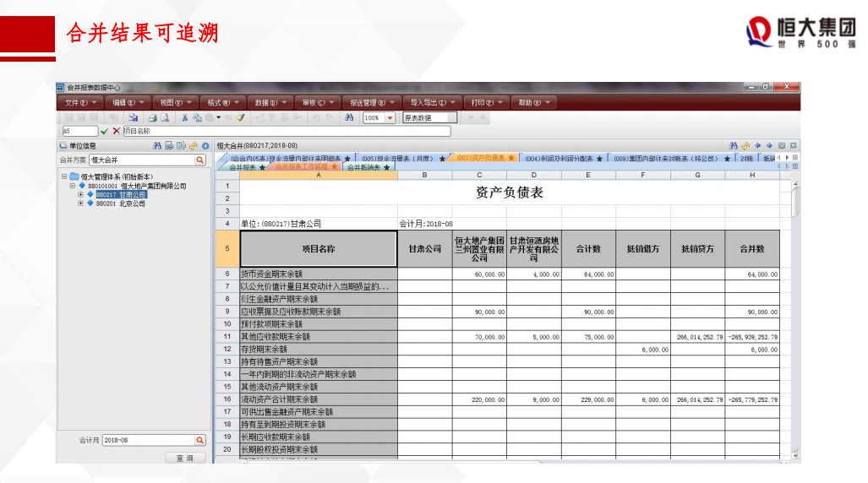Collapse the 恒大地产集团有限公司 node
This screenshot has width=868, height=483.
73,186
